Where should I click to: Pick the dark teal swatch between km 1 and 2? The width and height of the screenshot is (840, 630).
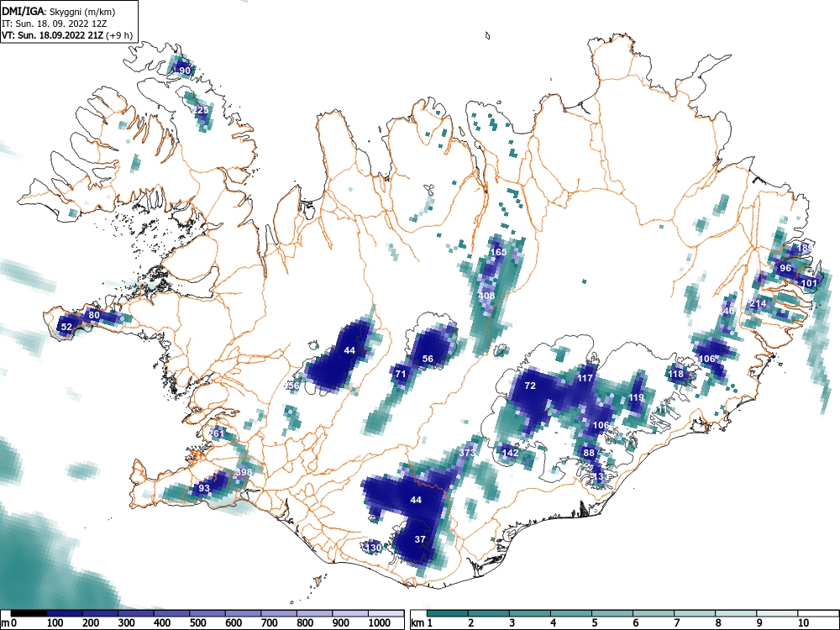(x=448, y=613)
